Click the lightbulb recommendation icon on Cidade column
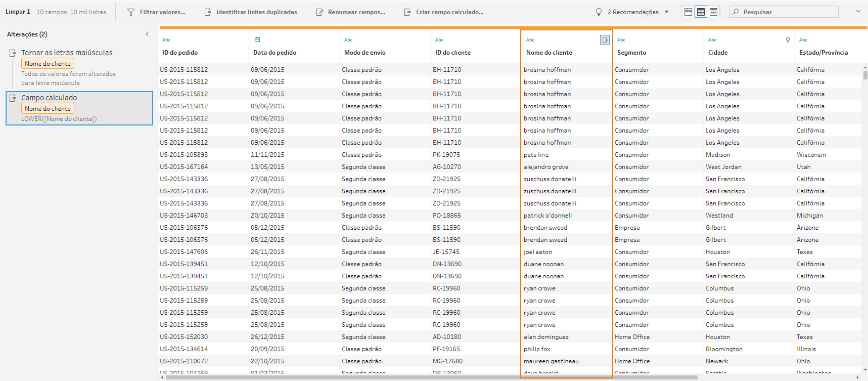868x381 pixels. (788, 40)
